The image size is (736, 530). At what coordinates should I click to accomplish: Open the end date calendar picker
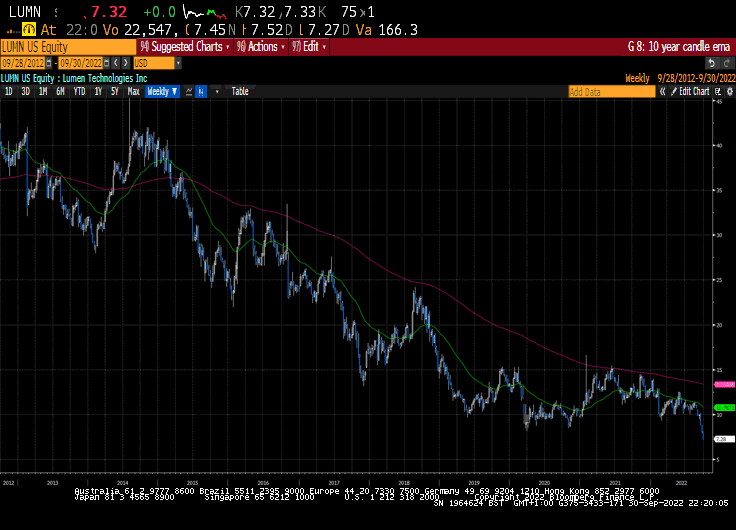(107, 63)
